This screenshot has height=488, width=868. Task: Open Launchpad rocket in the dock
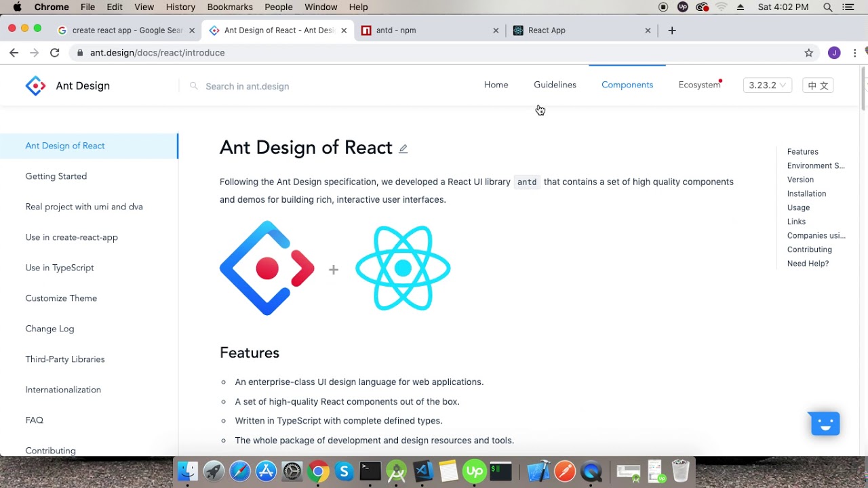(x=214, y=471)
